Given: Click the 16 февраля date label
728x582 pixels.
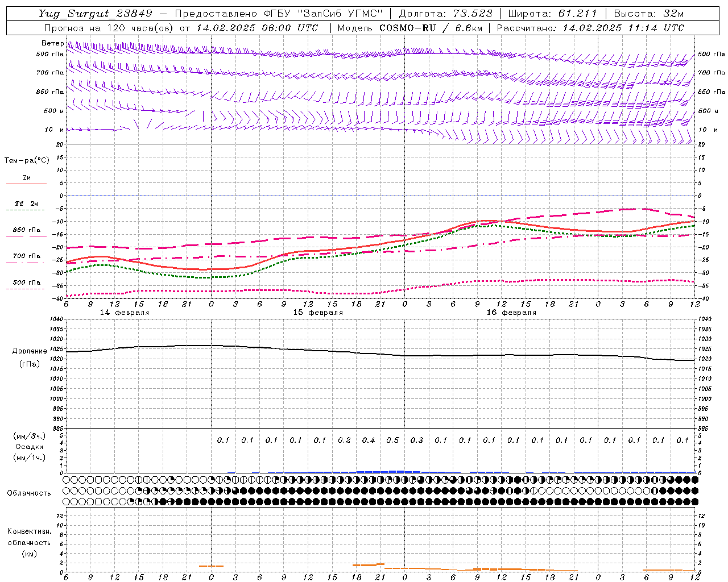Looking at the screenshot, I should pyautogui.click(x=511, y=313).
